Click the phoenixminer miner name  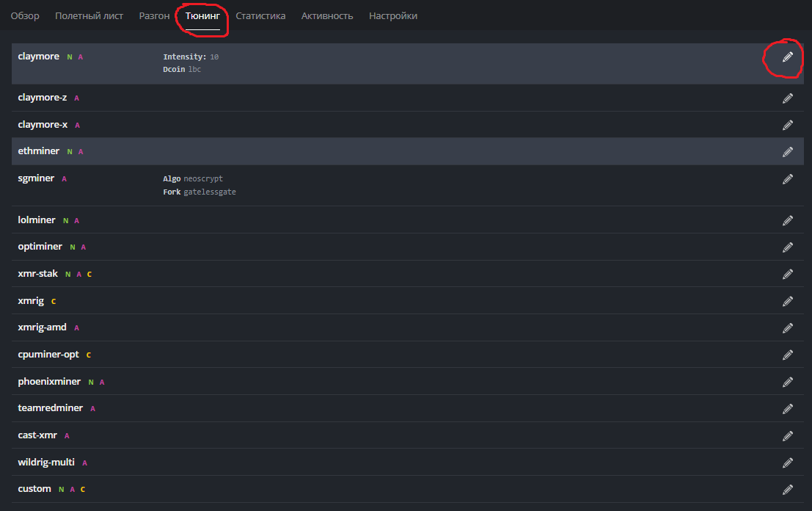[x=49, y=382]
